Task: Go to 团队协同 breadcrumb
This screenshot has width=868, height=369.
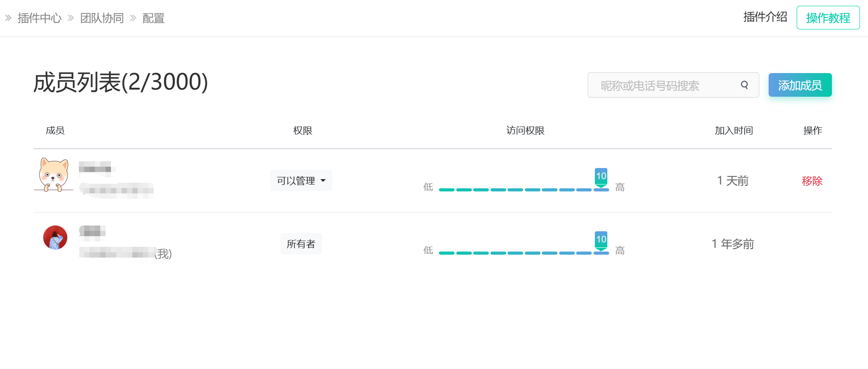Action: (102, 18)
